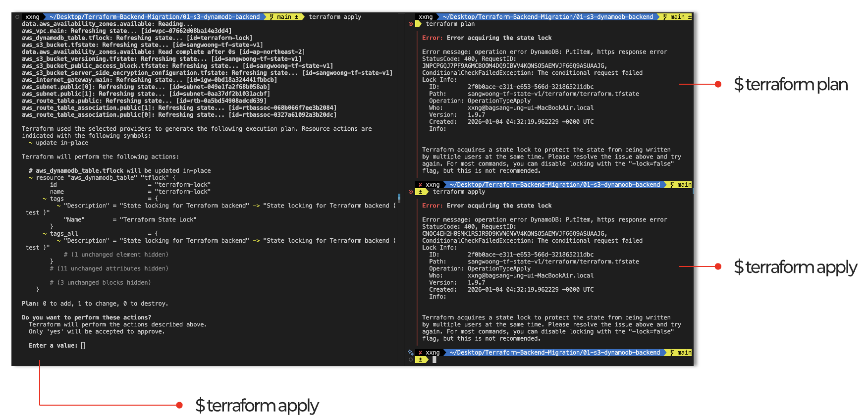Click the red dot next to $ terraform plan label

click(718, 84)
